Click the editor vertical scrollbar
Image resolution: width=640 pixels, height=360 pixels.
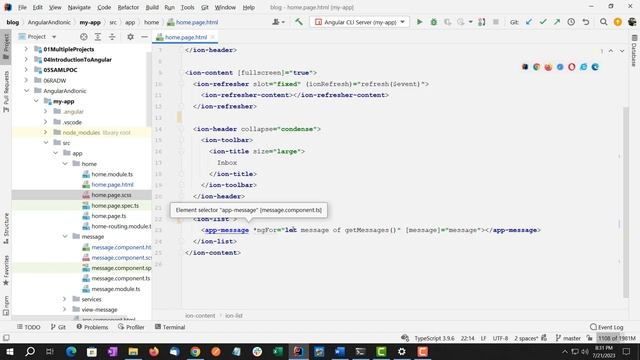click(626, 202)
